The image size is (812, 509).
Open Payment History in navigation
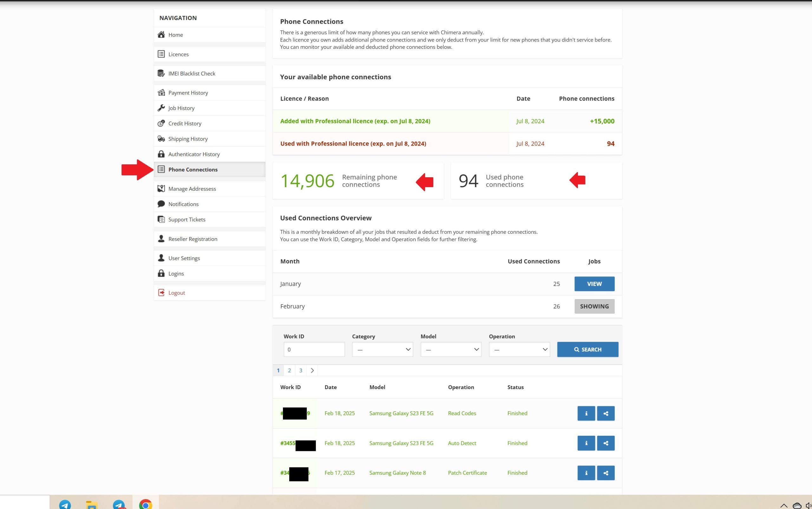pos(188,93)
